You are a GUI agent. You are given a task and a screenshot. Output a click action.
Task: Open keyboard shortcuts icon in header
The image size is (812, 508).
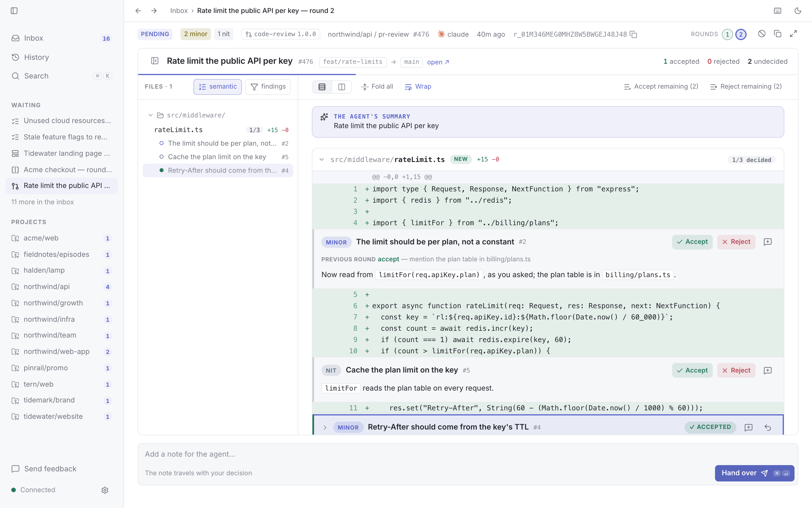777,11
